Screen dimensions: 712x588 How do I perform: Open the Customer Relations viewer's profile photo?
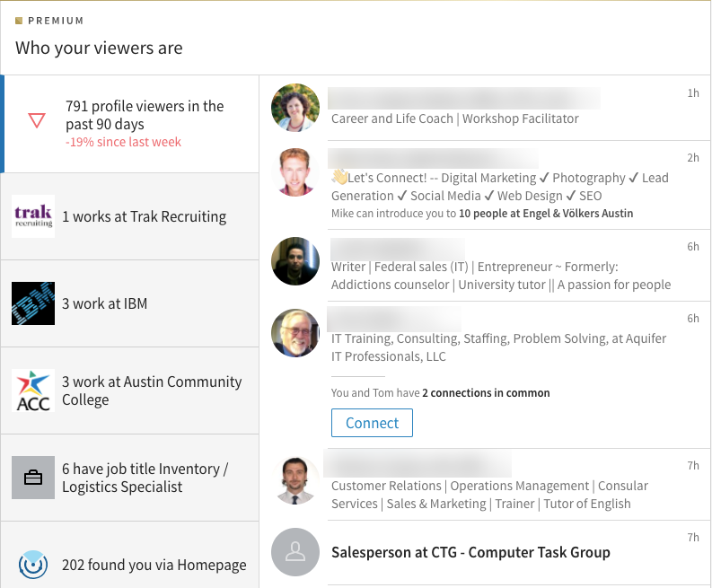click(295, 481)
